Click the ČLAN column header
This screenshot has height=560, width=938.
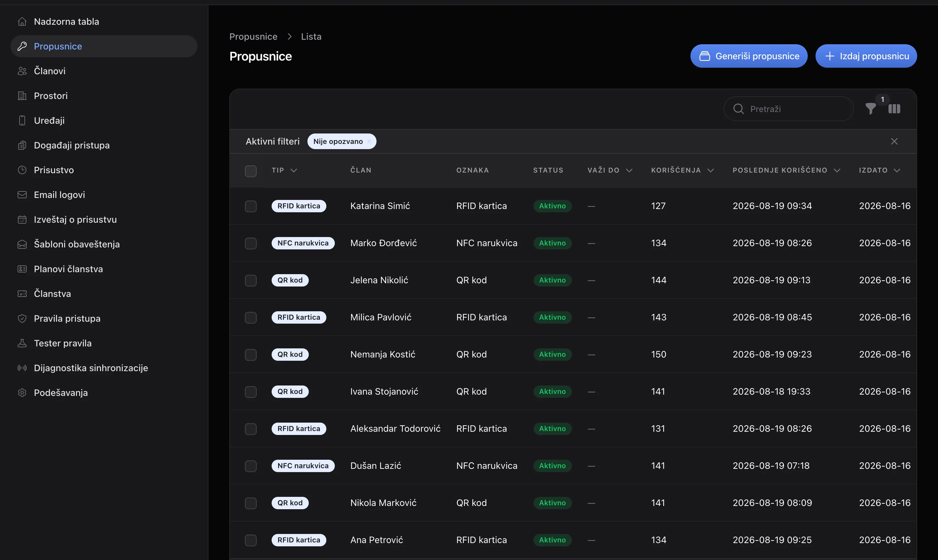(x=361, y=170)
